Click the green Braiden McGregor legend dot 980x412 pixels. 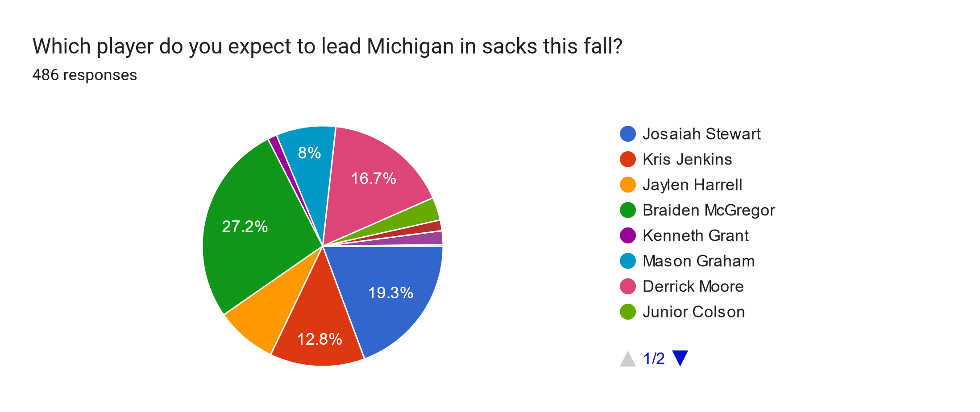click(x=627, y=210)
